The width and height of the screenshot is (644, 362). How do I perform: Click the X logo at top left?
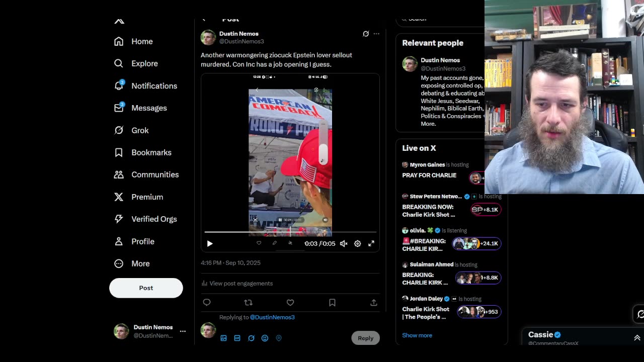click(x=119, y=21)
